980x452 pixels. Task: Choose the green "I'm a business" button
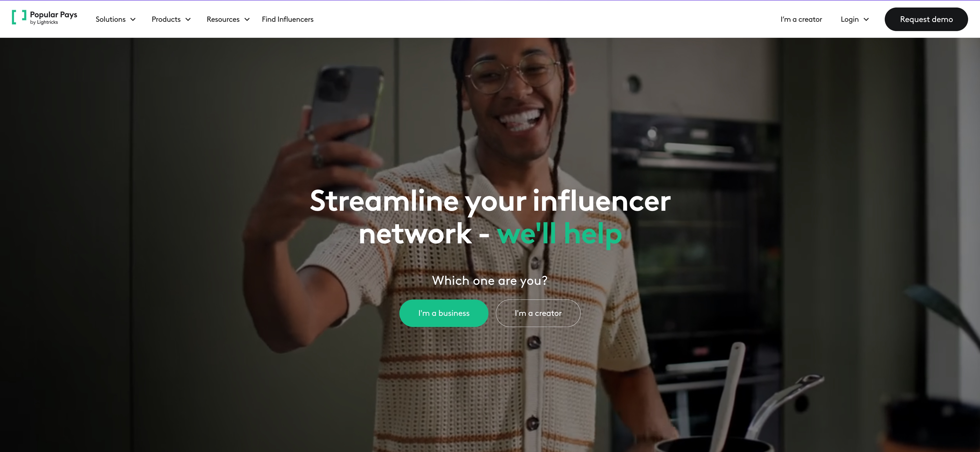(x=444, y=313)
